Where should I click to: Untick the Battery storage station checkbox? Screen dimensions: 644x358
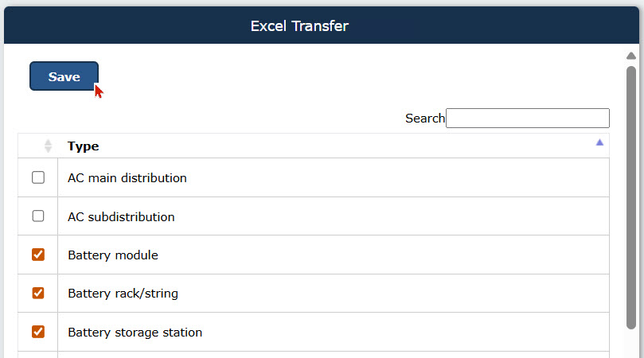point(38,332)
